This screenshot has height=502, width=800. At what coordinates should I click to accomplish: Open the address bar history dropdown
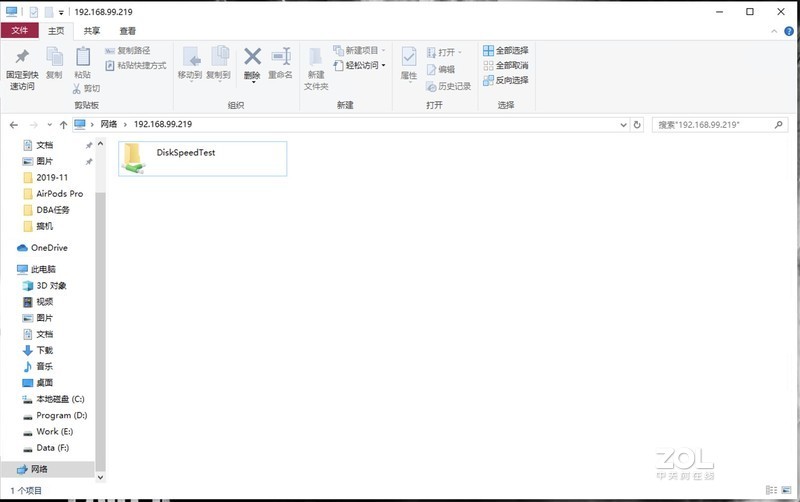[623, 124]
